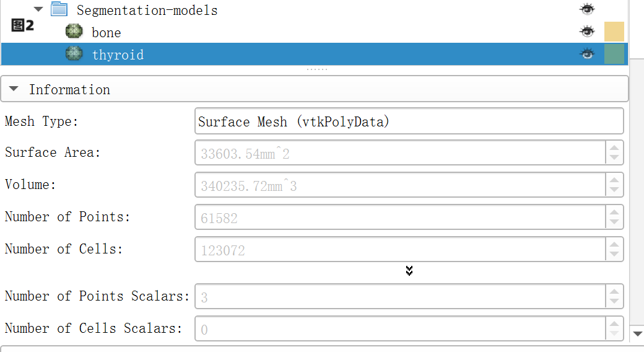Click the bone mesh model icon
Viewport: 644px width, 352px height.
pos(74,32)
